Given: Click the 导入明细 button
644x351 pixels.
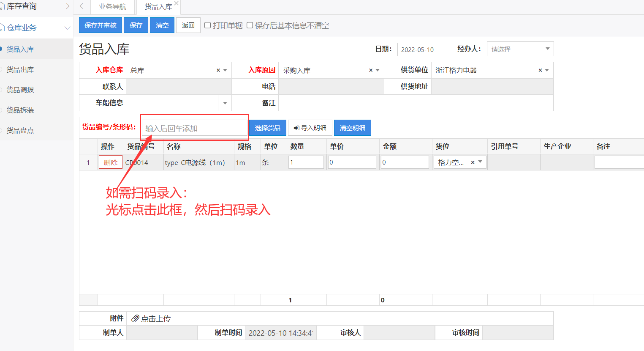Looking at the screenshot, I should point(310,128).
